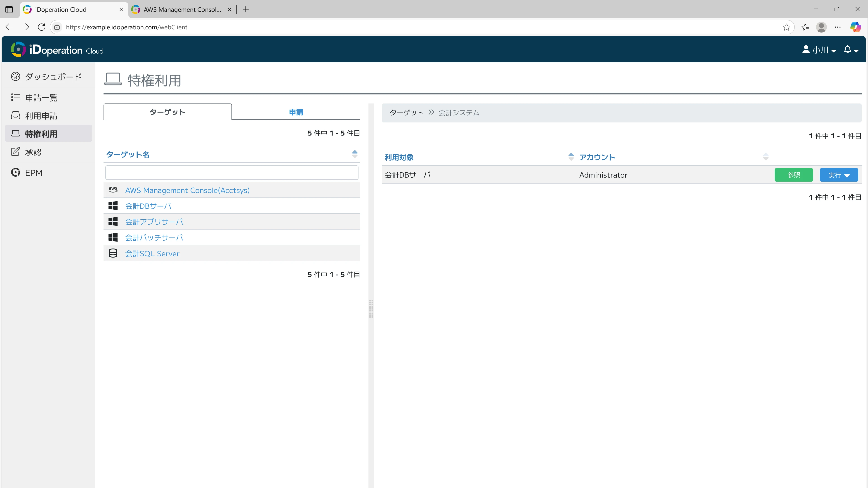Toggle sort order on アカウント column
This screenshot has height=488, width=868.
coord(766,157)
